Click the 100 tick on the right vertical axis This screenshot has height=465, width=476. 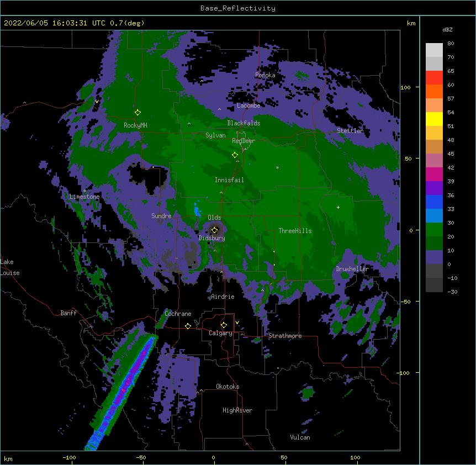pos(405,87)
